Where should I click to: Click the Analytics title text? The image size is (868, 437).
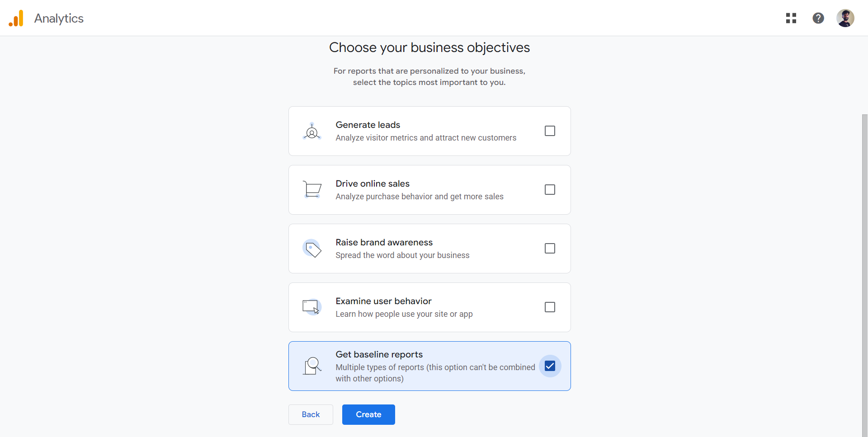(59, 19)
